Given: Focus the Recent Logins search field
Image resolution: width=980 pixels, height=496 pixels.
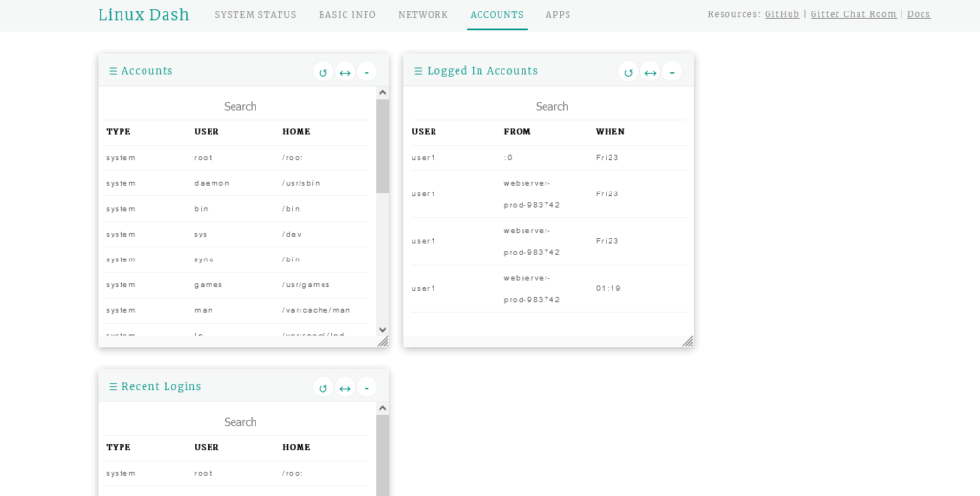Looking at the screenshot, I should 240,423.
